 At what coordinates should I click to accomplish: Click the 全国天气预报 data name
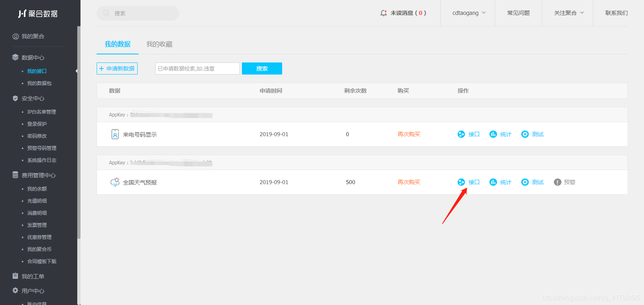point(140,183)
